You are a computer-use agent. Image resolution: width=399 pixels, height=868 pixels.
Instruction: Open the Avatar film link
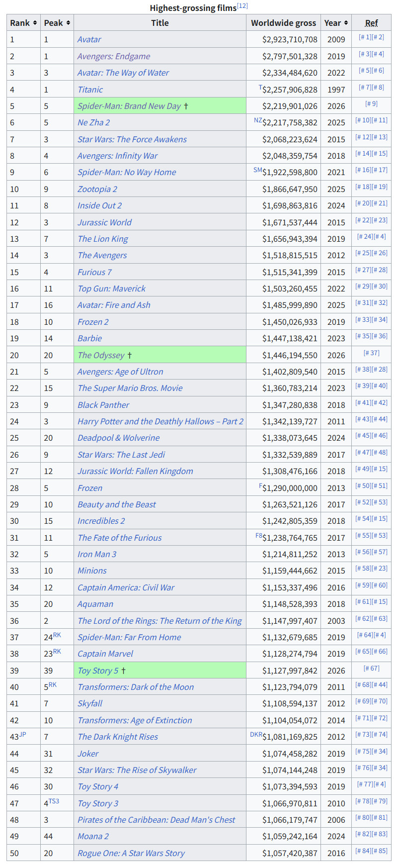[89, 39]
